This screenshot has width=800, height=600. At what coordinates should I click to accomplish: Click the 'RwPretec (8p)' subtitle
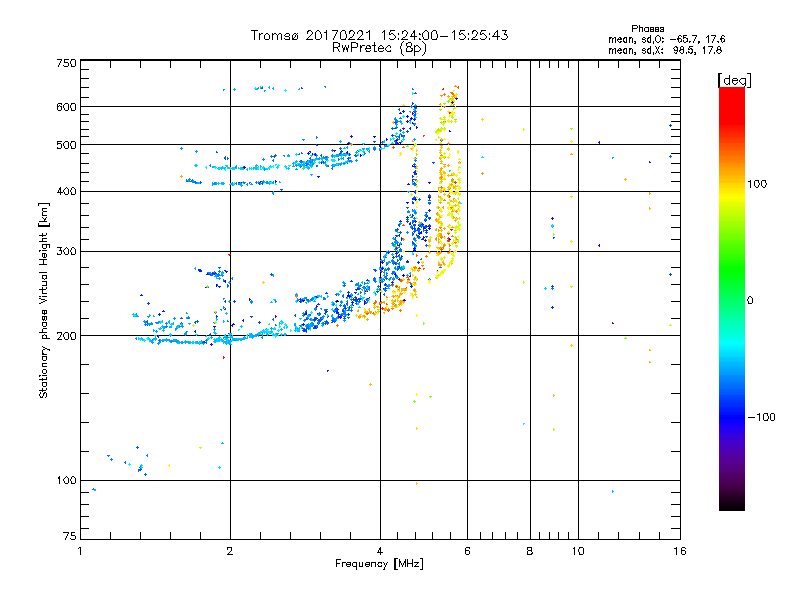click(379, 48)
